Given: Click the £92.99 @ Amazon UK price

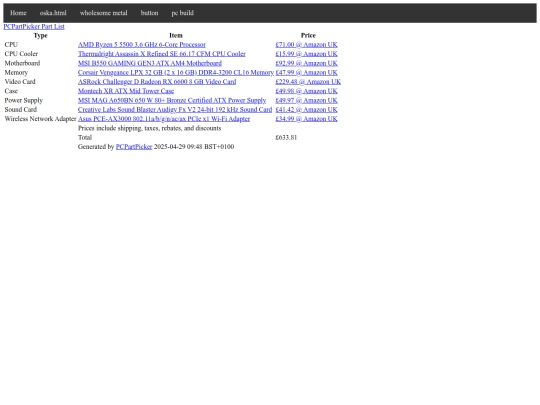Looking at the screenshot, I should (x=306, y=63).
